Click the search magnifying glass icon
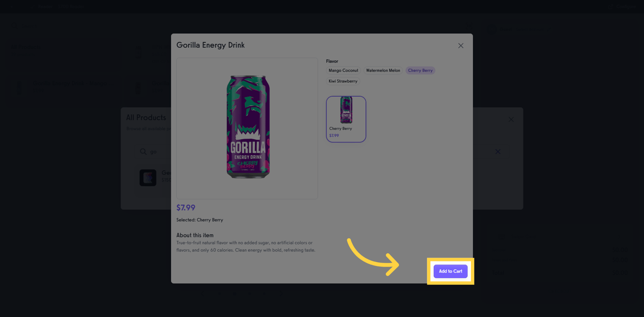Viewport: 644px width, 317px height. point(15,26)
